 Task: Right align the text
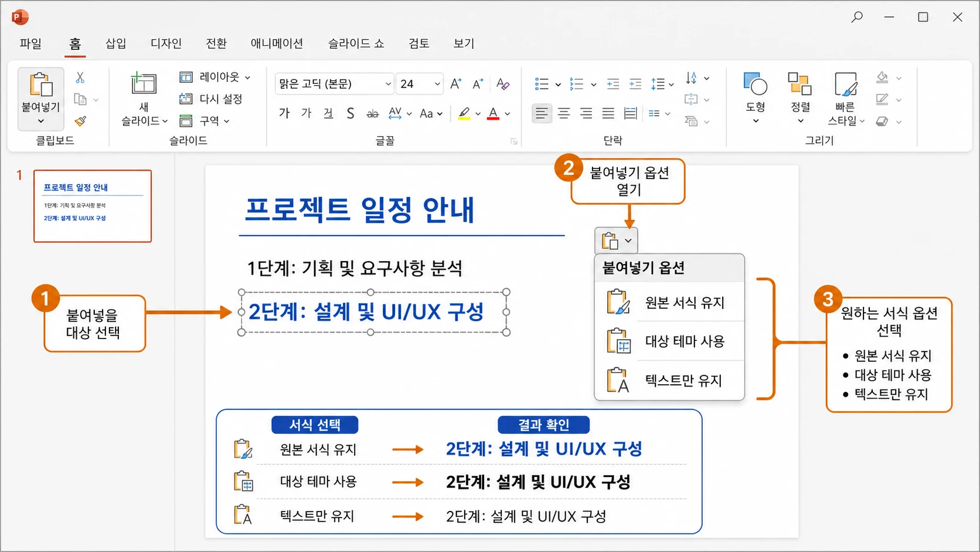click(x=586, y=113)
